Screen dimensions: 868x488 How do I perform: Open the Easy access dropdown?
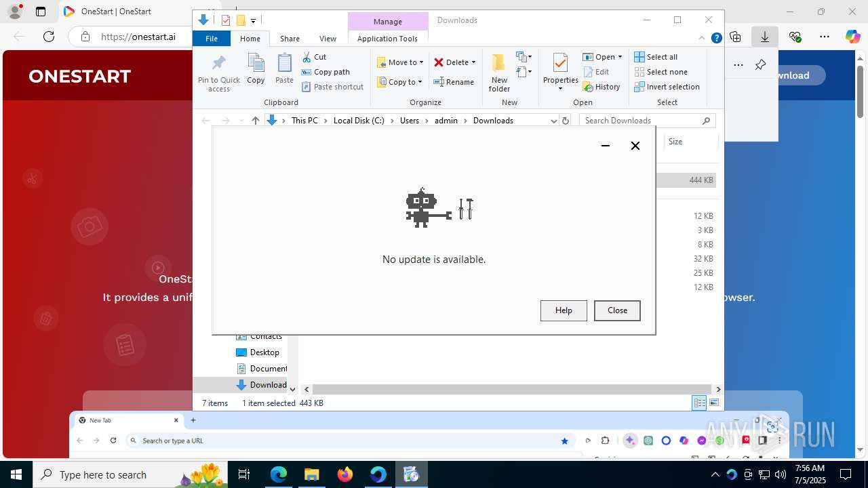tap(524, 71)
